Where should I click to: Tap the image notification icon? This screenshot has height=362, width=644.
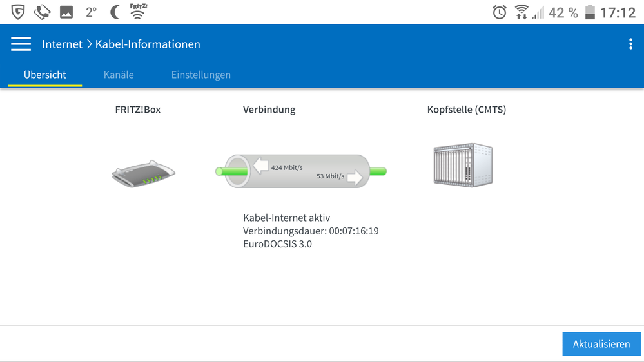pyautogui.click(x=66, y=12)
